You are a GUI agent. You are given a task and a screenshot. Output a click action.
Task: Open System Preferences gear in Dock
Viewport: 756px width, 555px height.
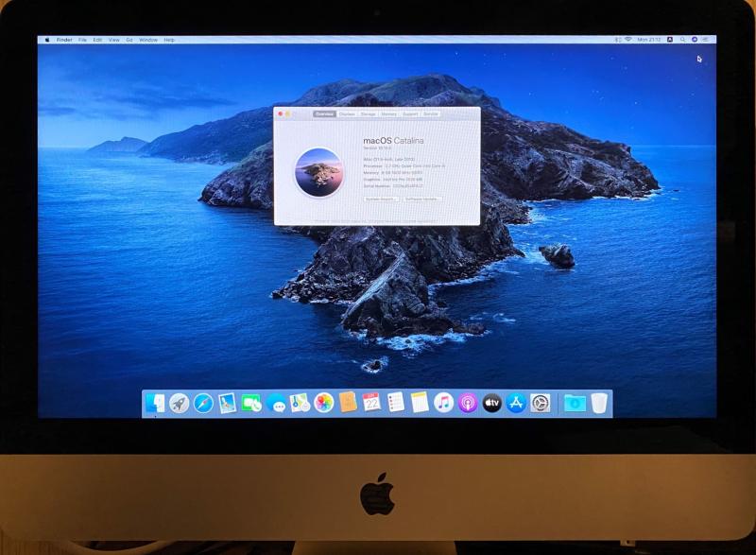pos(540,403)
